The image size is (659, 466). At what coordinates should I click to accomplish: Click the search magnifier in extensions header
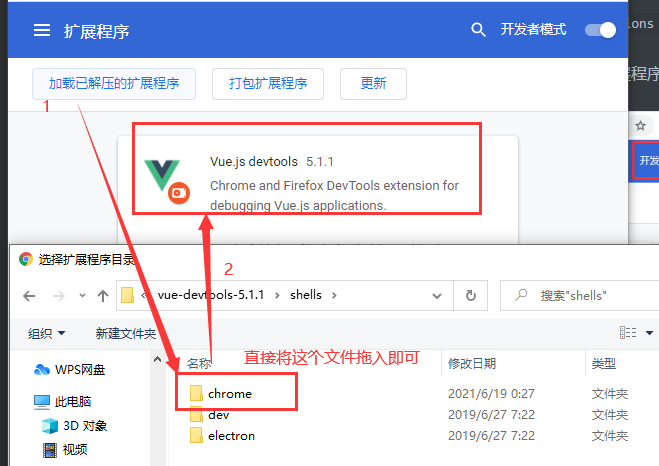[478, 30]
